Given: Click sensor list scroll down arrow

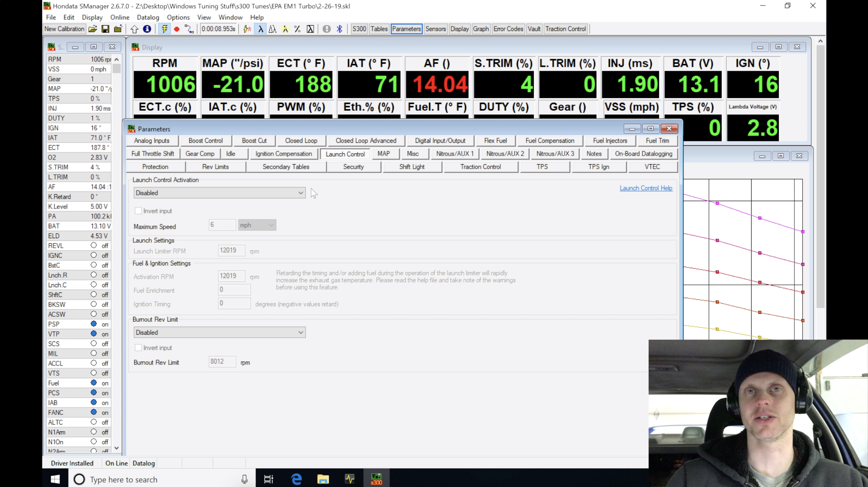Looking at the screenshot, I should (x=117, y=448).
